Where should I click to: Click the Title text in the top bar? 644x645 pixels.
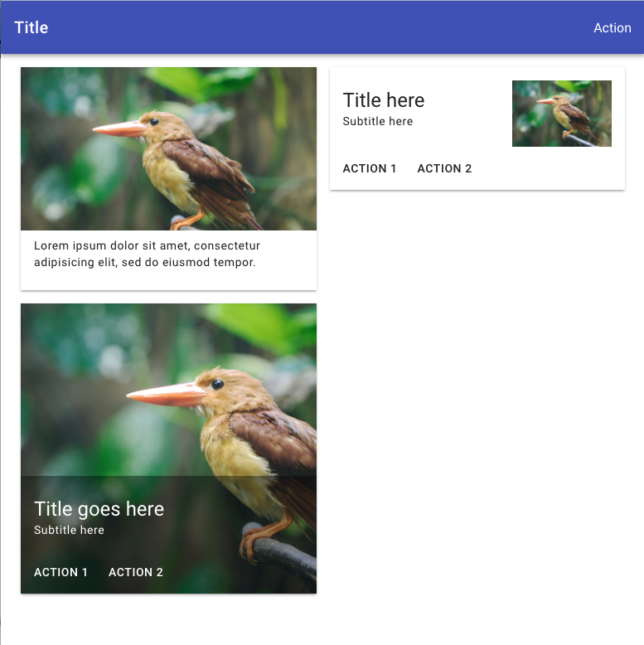click(31, 28)
